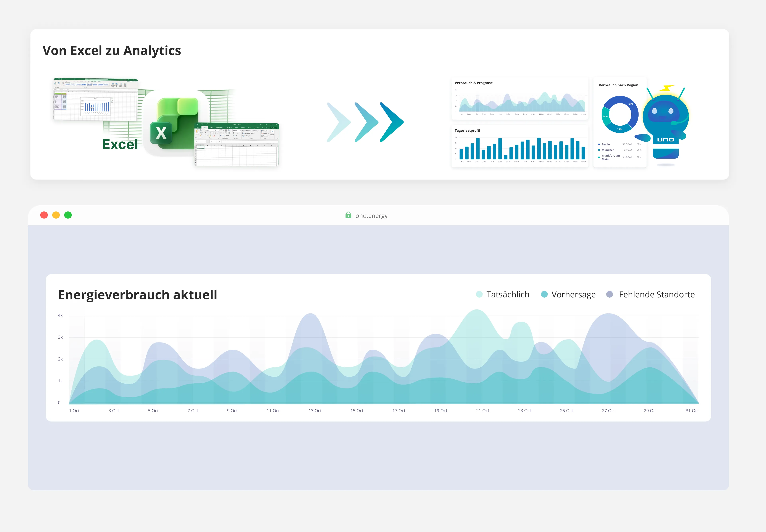This screenshot has height=532, width=766.
Task: Select cell A1 in the spreadsheet grid
Action: coord(201,147)
